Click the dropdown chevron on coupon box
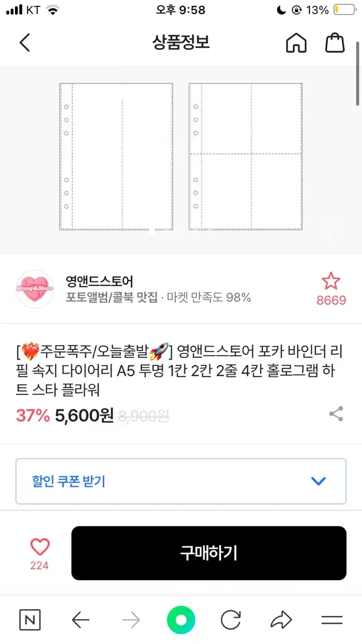362x644 pixels. (319, 481)
